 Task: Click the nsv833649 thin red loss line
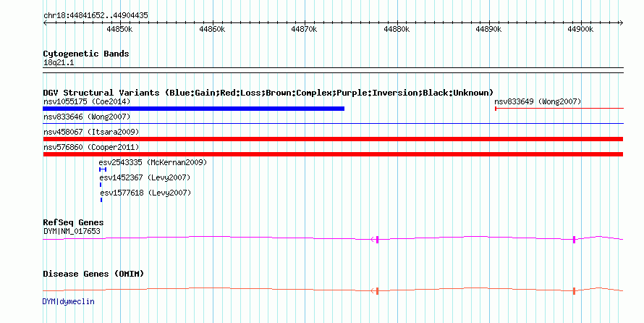559,109
